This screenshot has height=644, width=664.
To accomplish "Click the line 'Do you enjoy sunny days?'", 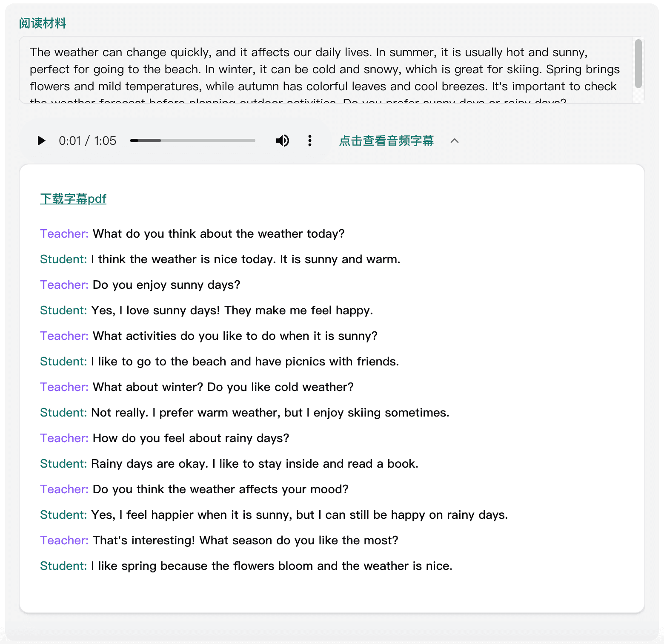I will click(166, 285).
